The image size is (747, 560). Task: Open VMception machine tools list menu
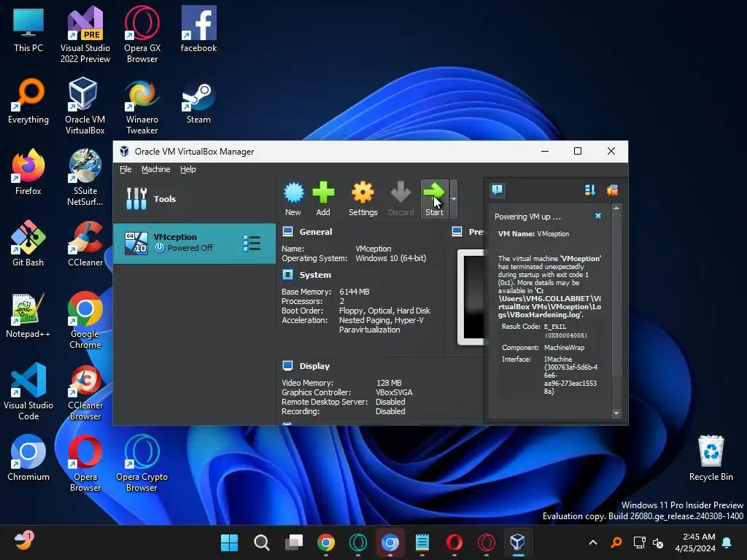click(x=252, y=244)
